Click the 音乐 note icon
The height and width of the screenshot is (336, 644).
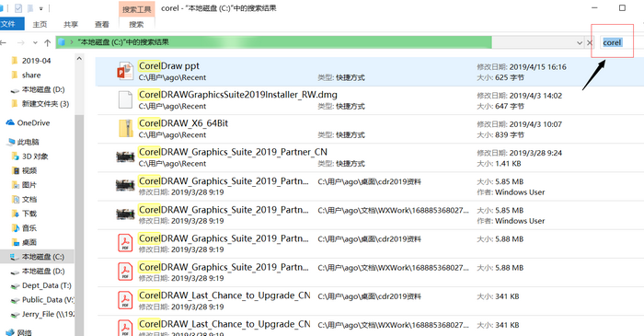click(x=16, y=228)
